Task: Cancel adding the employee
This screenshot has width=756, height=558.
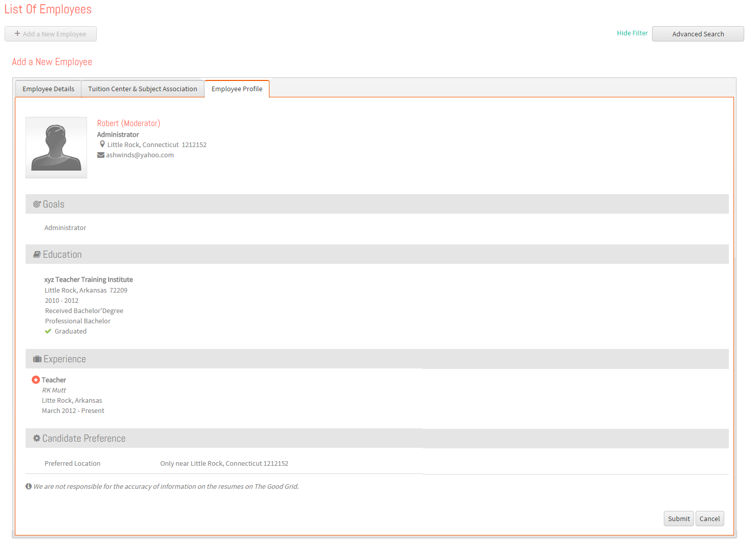Action: point(709,519)
